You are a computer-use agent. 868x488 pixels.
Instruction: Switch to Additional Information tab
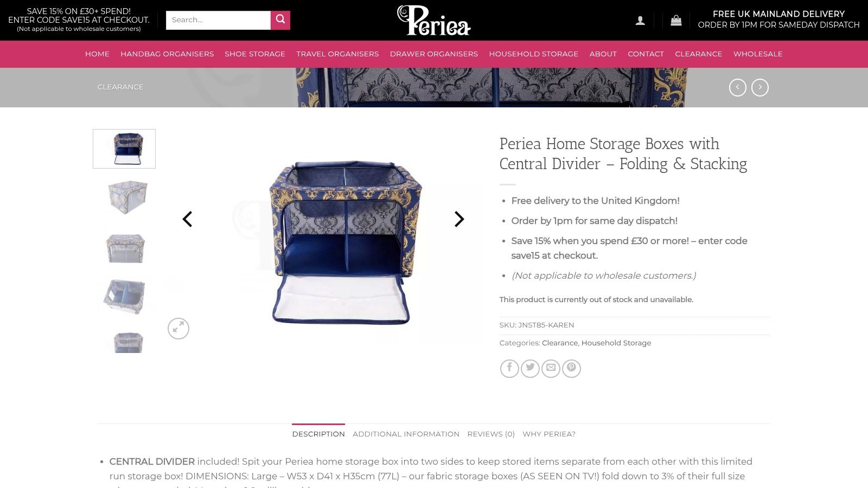click(406, 434)
